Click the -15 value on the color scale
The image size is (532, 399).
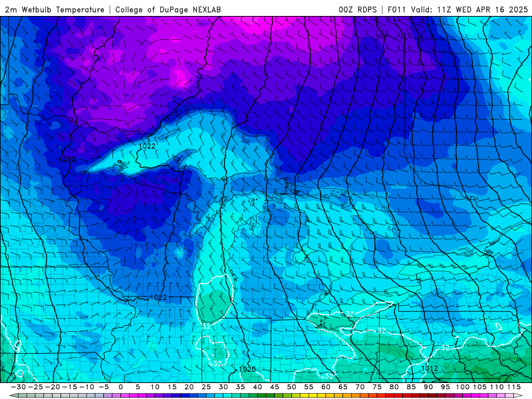coord(70,387)
